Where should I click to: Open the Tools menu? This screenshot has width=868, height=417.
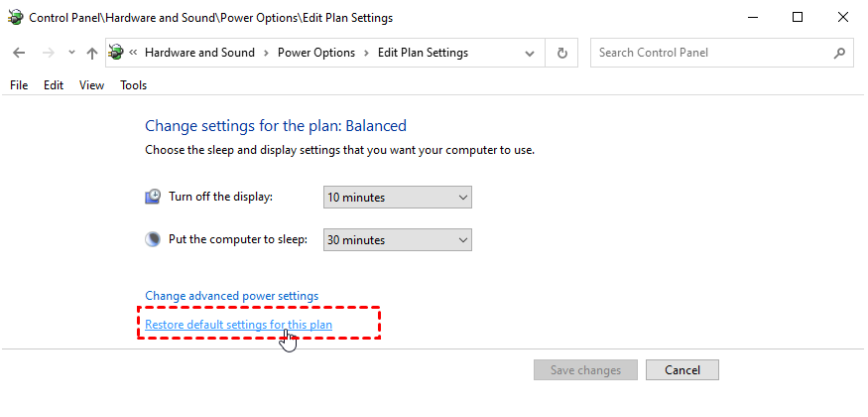point(133,85)
